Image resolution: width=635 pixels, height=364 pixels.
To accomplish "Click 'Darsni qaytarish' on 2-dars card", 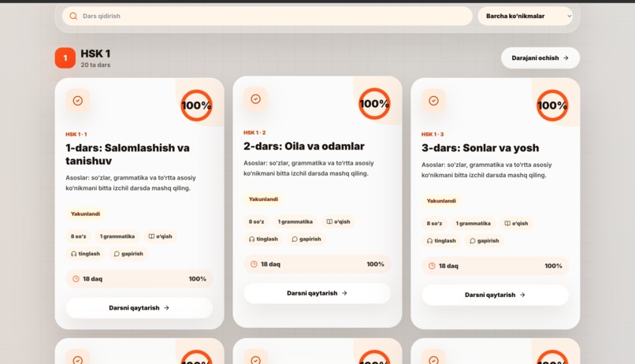I will click(x=317, y=293).
